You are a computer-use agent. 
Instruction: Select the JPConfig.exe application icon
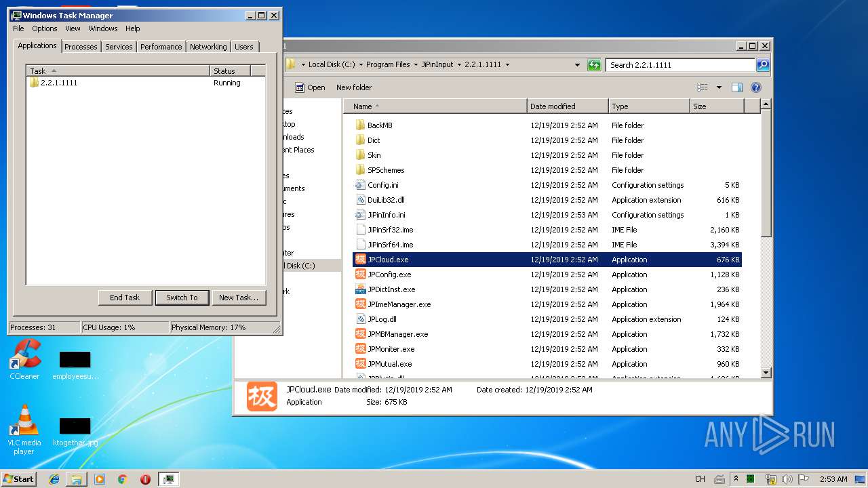361,274
